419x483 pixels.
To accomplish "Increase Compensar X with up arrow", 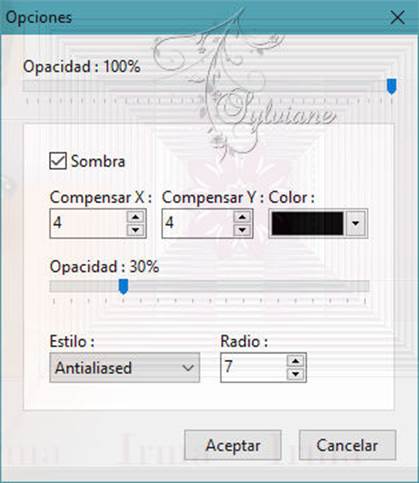I will 135,217.
